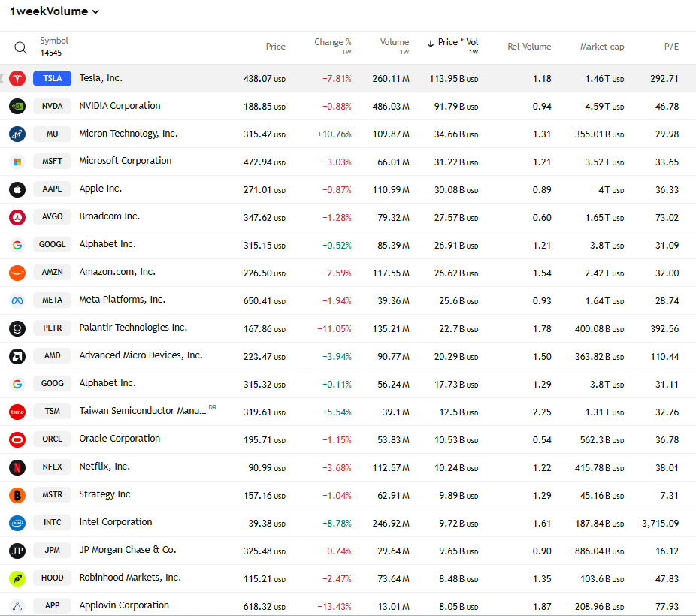
Task: Click the company name Tesla, Inc.
Action: [101, 78]
